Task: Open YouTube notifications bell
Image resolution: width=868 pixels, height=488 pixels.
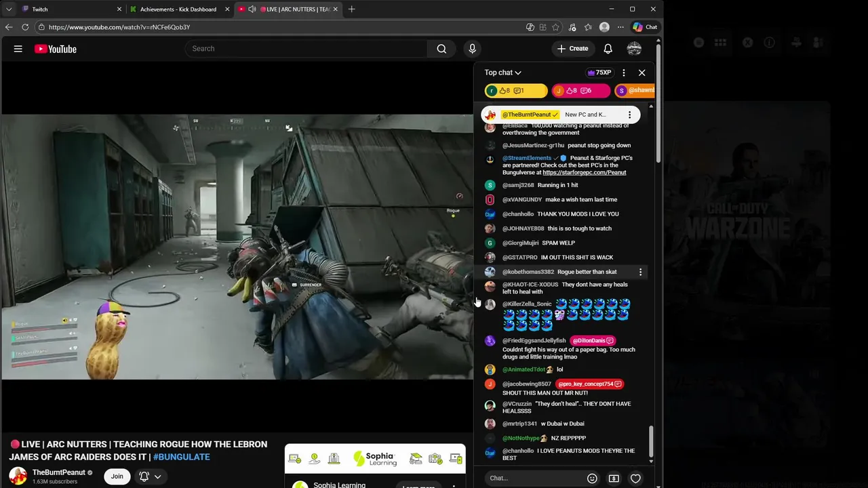Action: click(608, 49)
